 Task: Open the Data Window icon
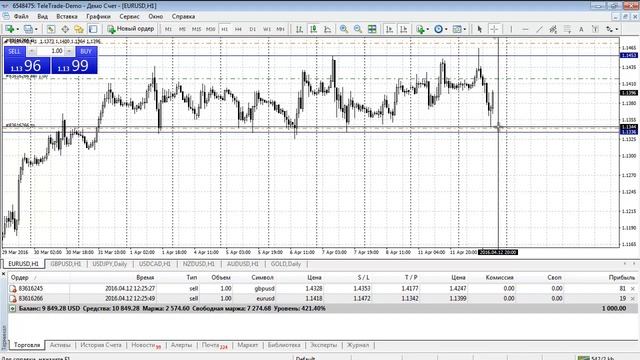65,29
